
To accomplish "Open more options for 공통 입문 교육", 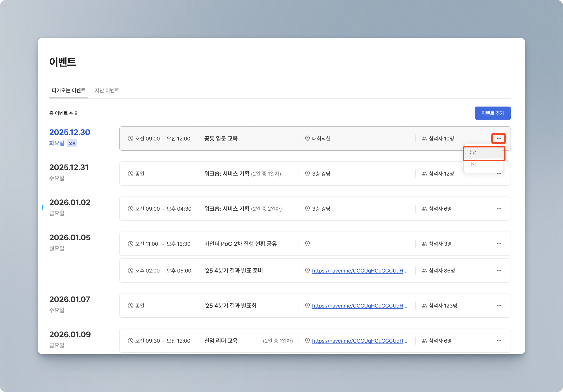I will coord(499,139).
